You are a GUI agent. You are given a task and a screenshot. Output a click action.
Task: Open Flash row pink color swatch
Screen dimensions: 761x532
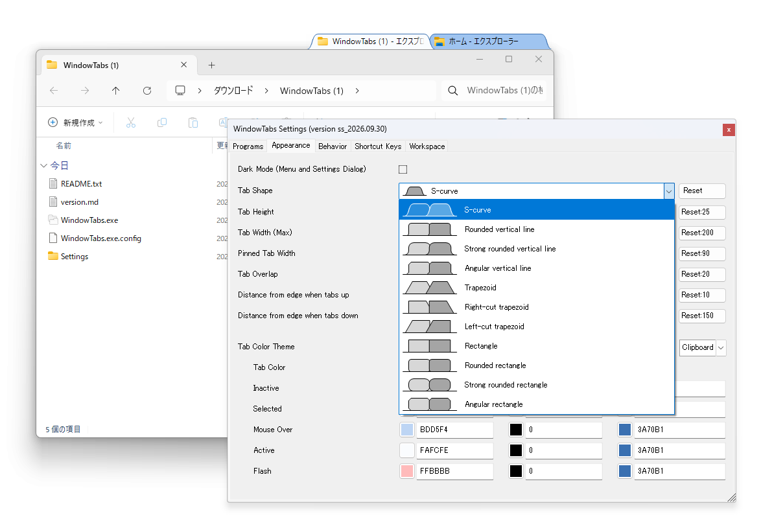[406, 471]
